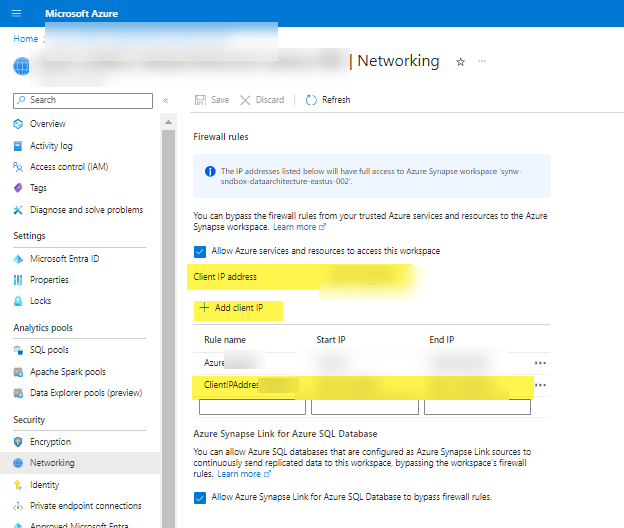This screenshot has height=528, width=624.
Task: Click the sidebar scroll-up arrow
Action: [168, 122]
